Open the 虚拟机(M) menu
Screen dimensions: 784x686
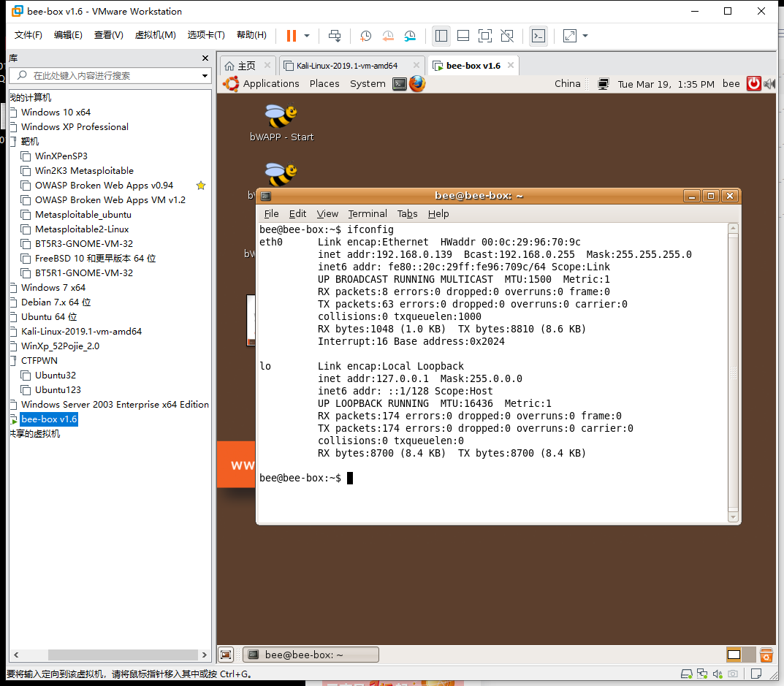pos(155,35)
